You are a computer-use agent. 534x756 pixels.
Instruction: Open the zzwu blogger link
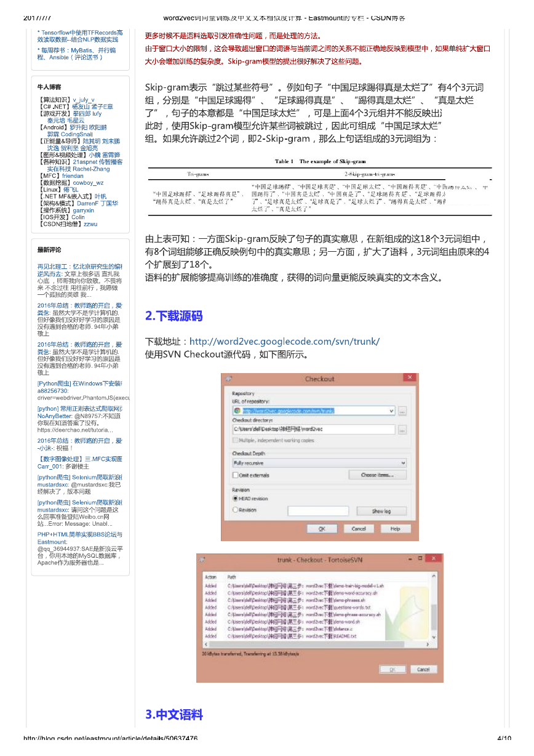[90, 224]
